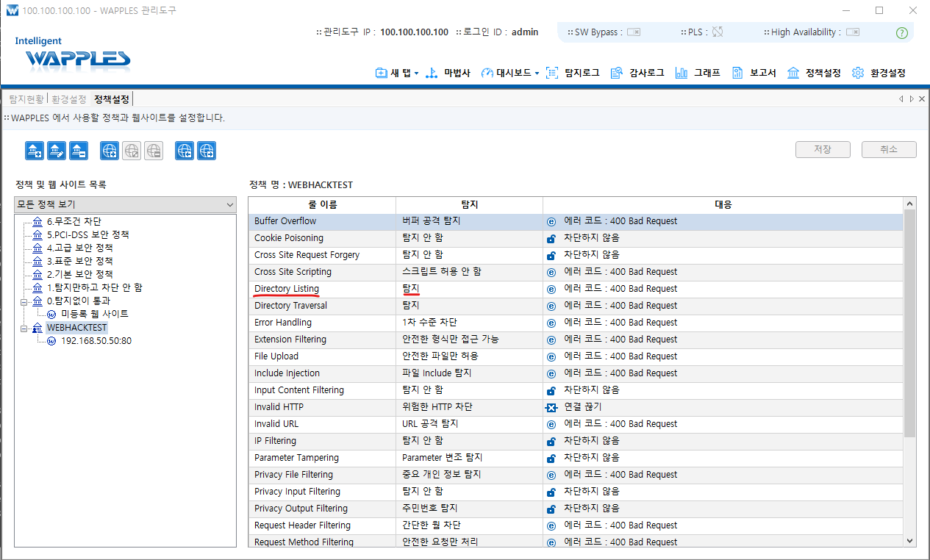Screen dimensions: 930x560
Task: Open the 감사로그 menu
Action: coord(637,73)
